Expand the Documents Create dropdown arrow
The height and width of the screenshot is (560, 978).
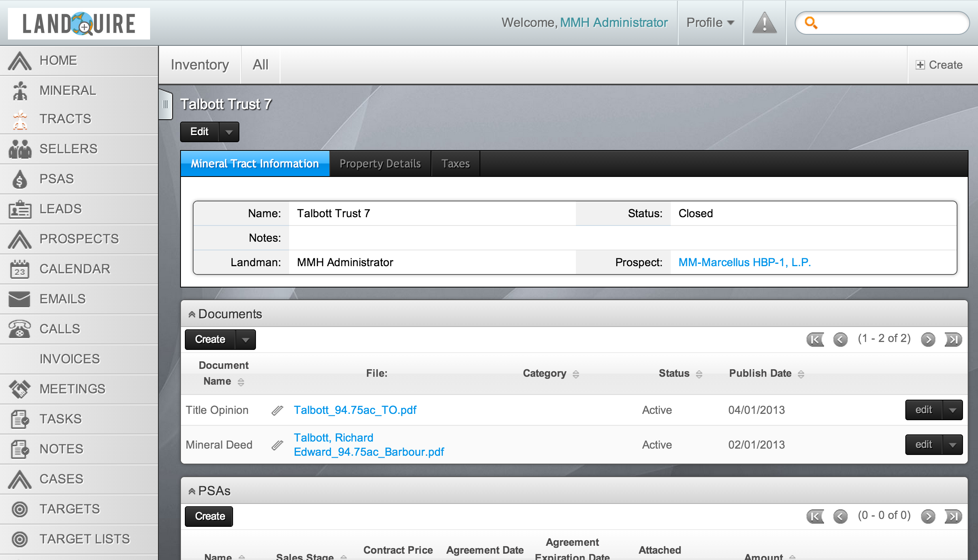[245, 340]
